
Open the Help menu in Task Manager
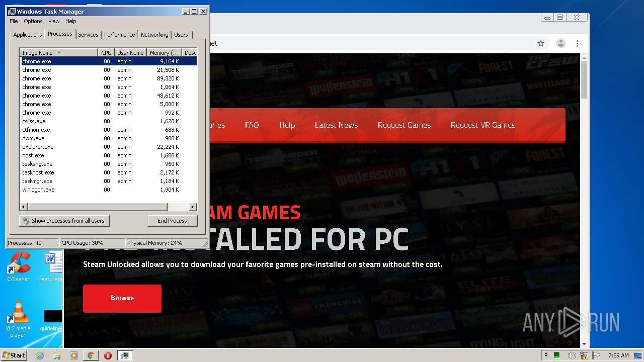tap(71, 21)
